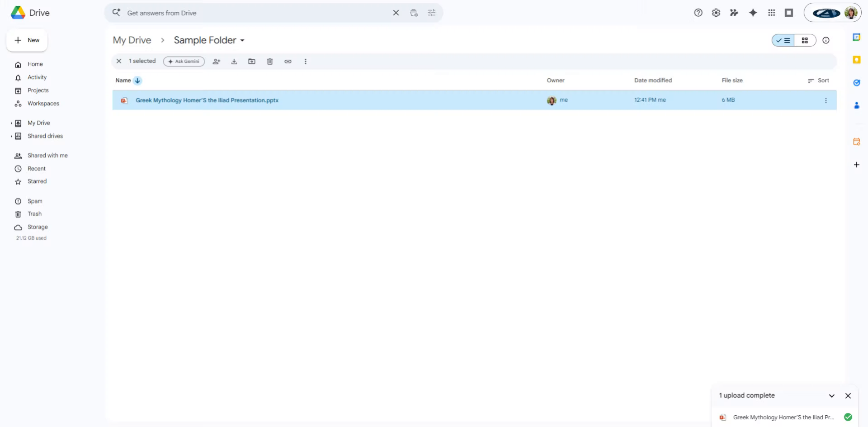The width and height of the screenshot is (868, 427).
Task: Open the Settings gear icon
Action: click(716, 13)
